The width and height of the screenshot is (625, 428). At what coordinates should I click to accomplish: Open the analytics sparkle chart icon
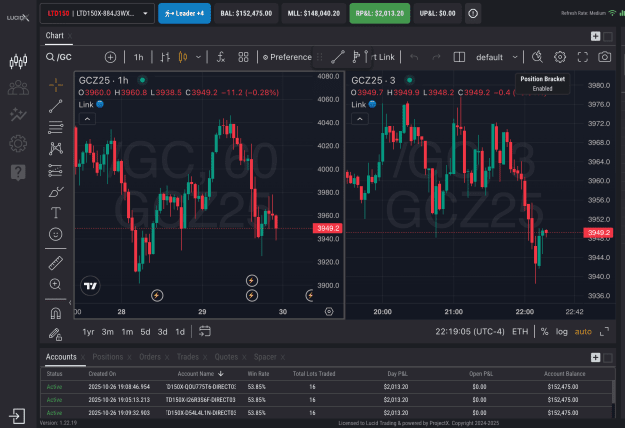18,115
